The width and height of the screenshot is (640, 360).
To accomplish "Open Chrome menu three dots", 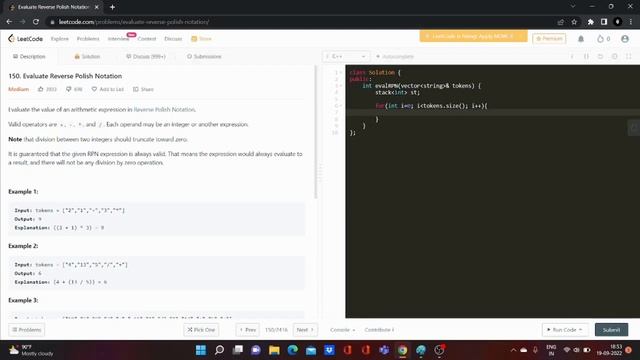I will point(631,22).
